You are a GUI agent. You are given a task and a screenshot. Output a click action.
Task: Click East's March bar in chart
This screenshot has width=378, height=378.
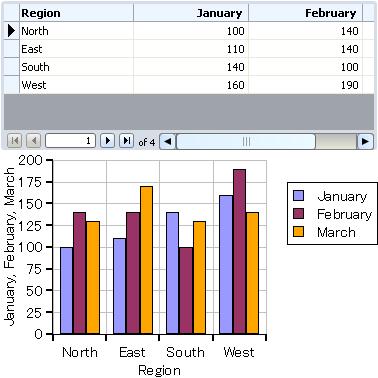pyautogui.click(x=146, y=260)
